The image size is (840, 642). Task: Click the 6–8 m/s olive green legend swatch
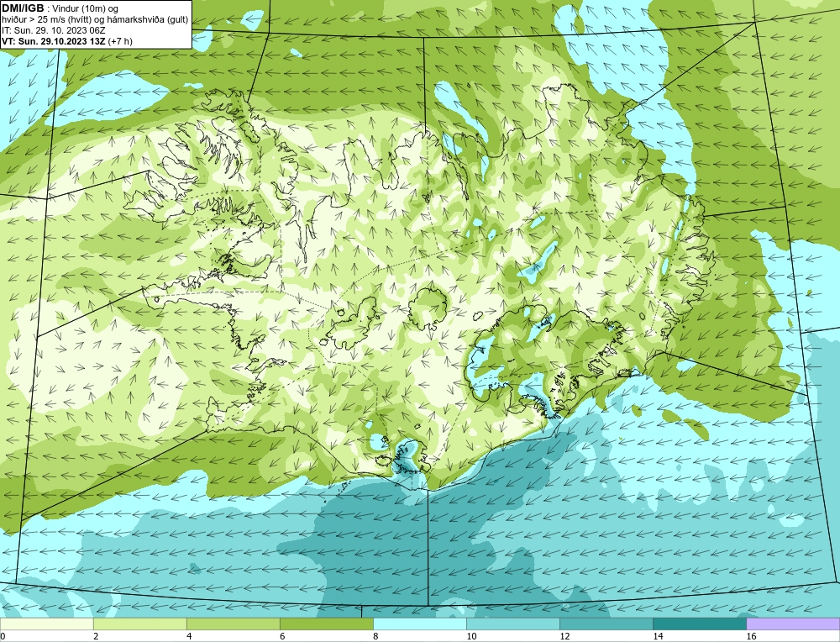pos(326,624)
